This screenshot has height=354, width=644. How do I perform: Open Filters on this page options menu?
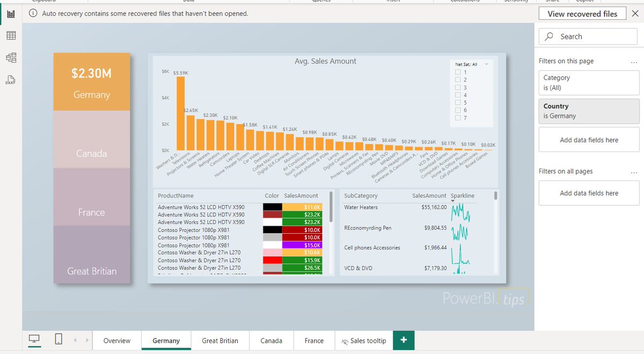tap(634, 61)
